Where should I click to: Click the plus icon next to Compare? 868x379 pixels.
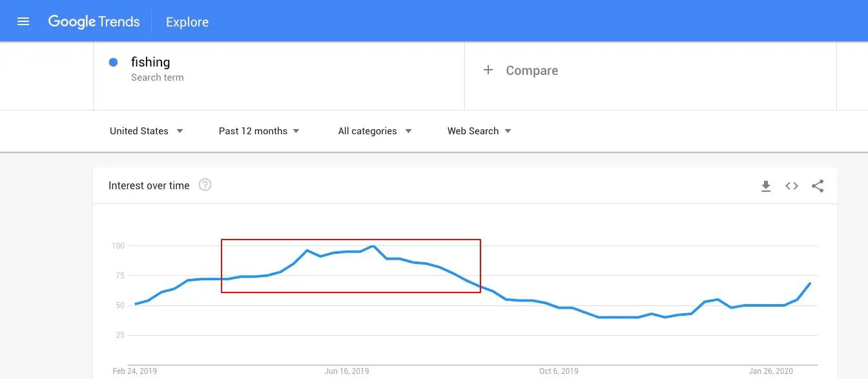(488, 70)
